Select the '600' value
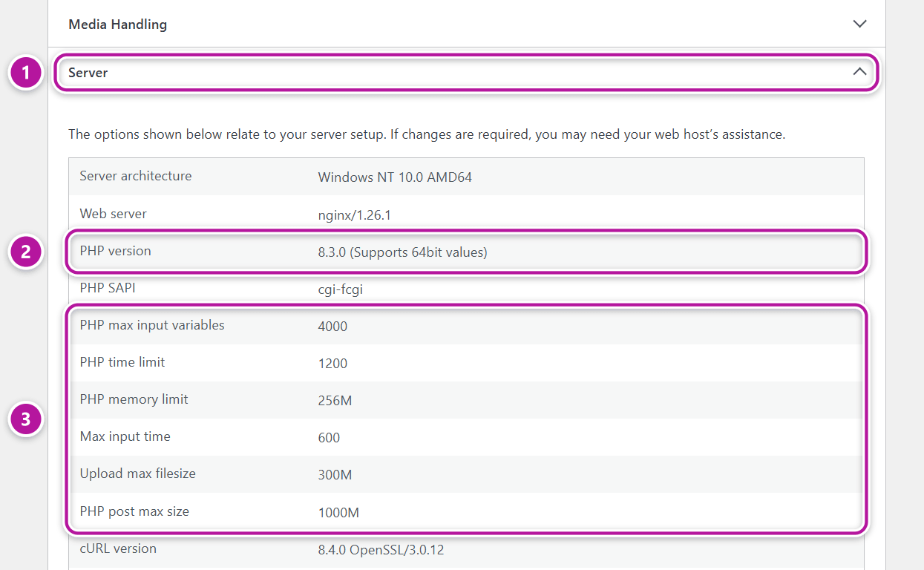The width and height of the screenshot is (924, 570). tap(329, 438)
